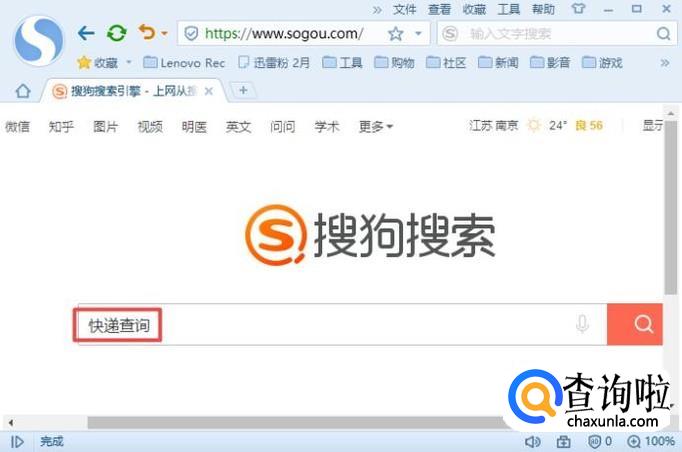Click the Sogou browser logo avatar
682x452 pixels.
39,41
